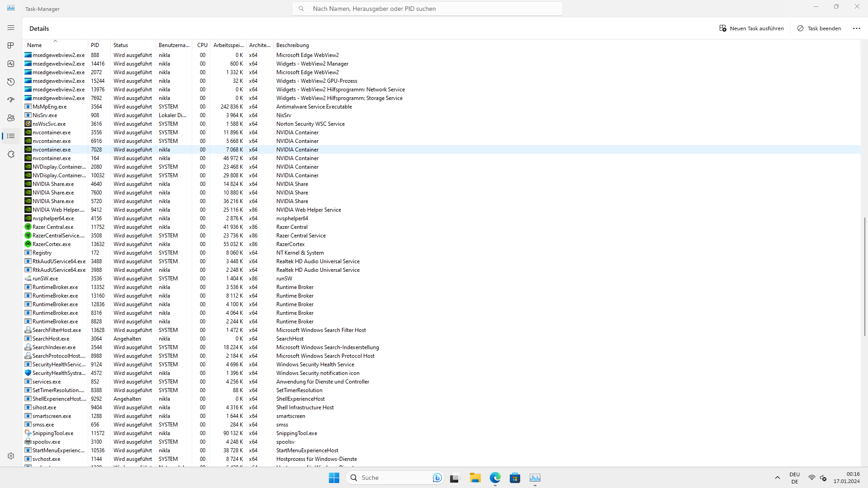Click the Task Manager taskbar icon

[x=535, y=478]
